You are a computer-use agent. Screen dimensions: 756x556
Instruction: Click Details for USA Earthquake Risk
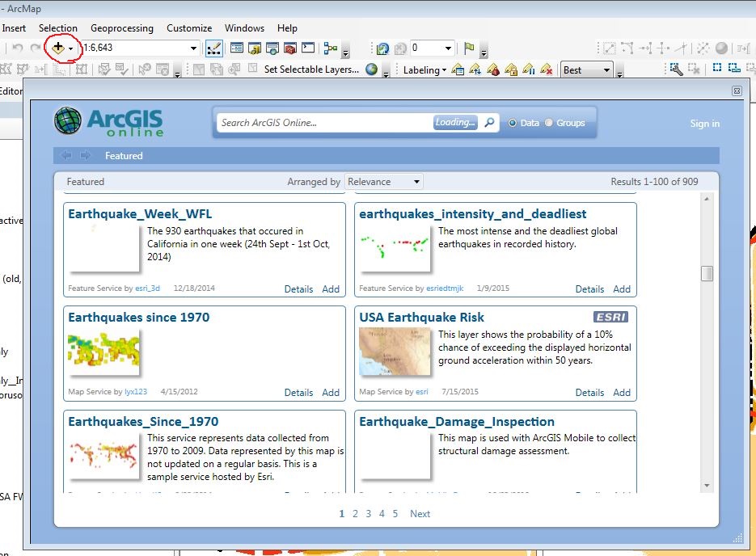click(589, 393)
